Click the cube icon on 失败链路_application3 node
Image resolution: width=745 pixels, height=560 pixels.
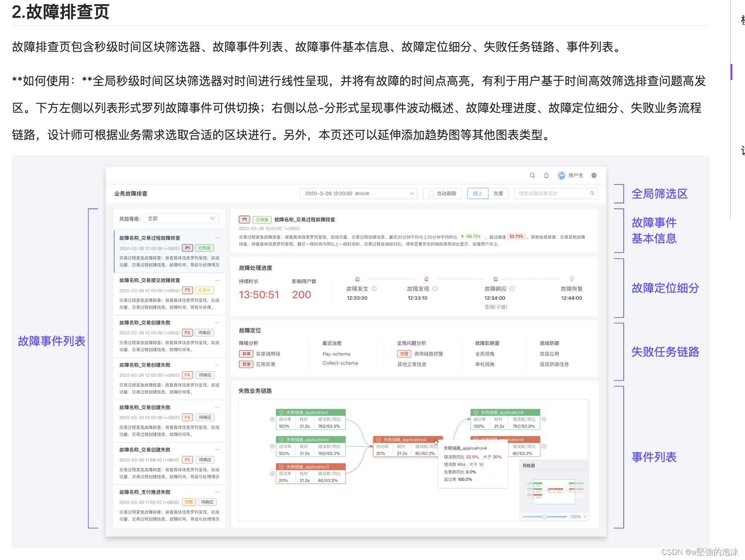click(x=281, y=467)
